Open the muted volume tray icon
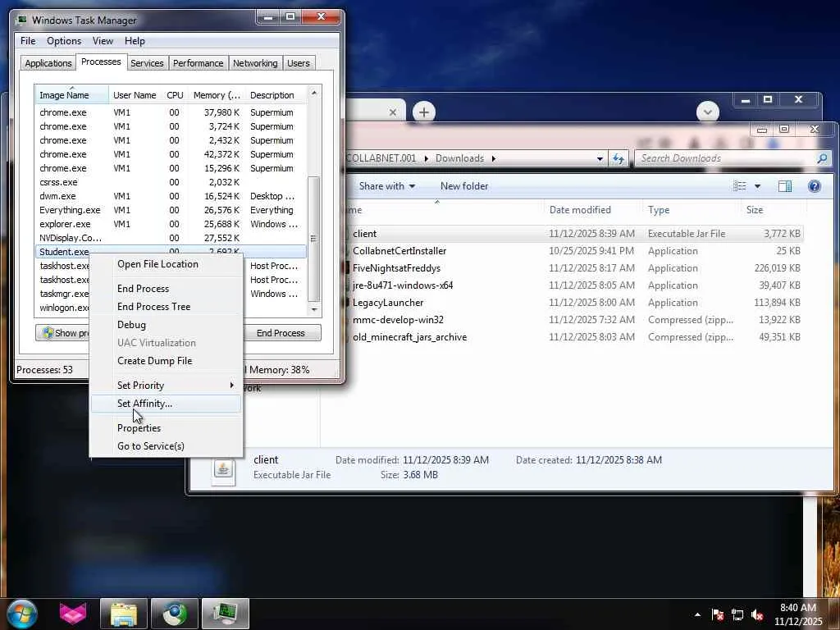The width and height of the screenshot is (840, 630). pyautogui.click(x=757, y=614)
